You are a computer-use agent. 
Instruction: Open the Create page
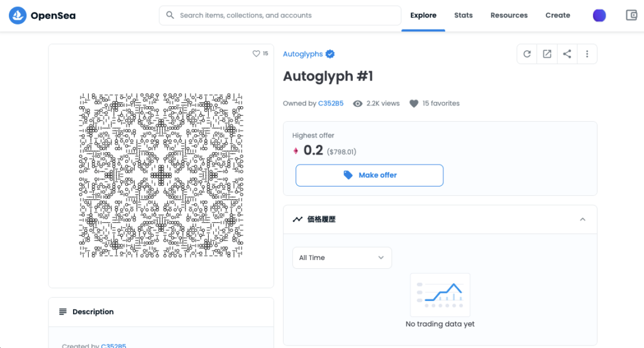[x=558, y=15]
